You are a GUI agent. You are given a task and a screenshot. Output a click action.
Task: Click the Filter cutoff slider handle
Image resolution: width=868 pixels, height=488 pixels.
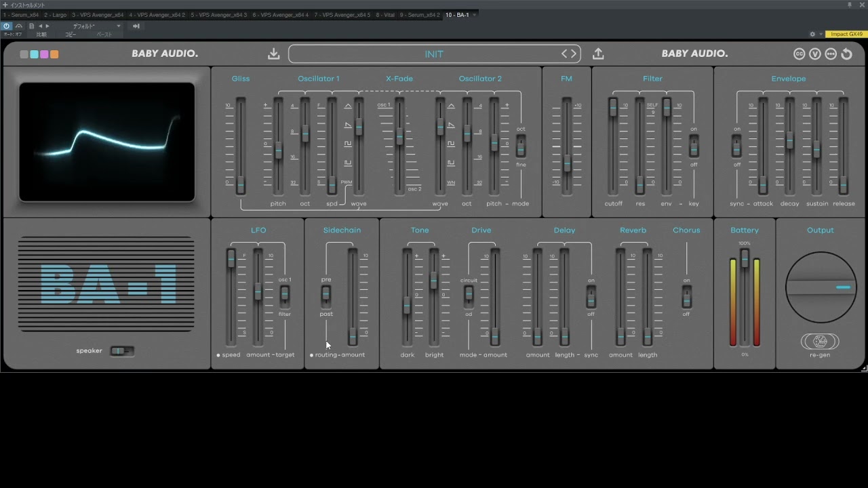click(613, 107)
